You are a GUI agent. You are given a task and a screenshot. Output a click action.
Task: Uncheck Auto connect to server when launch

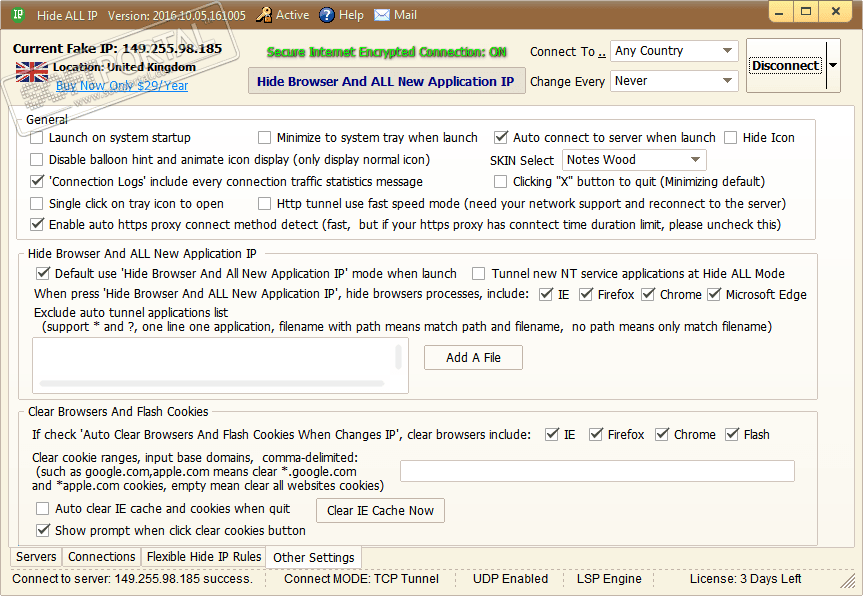point(500,137)
